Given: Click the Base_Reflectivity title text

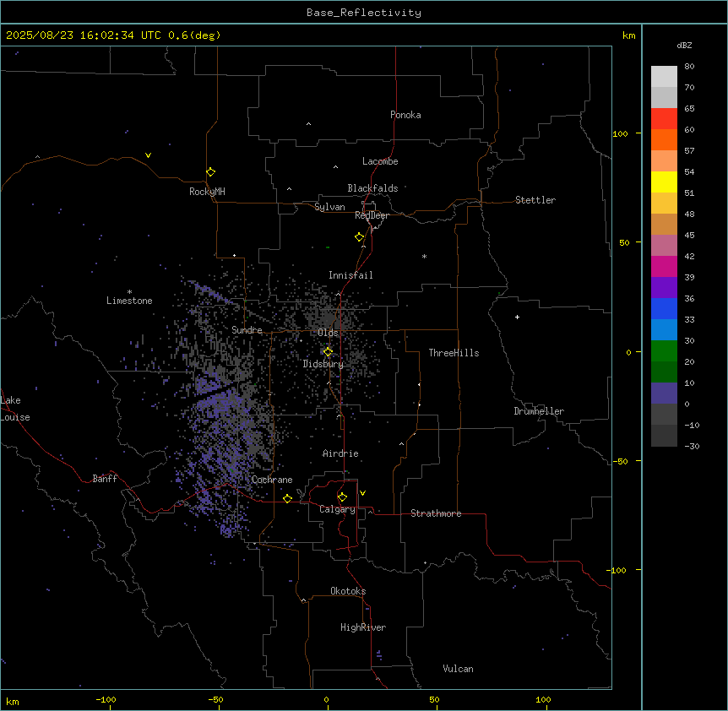Looking at the screenshot, I should tap(364, 13).
